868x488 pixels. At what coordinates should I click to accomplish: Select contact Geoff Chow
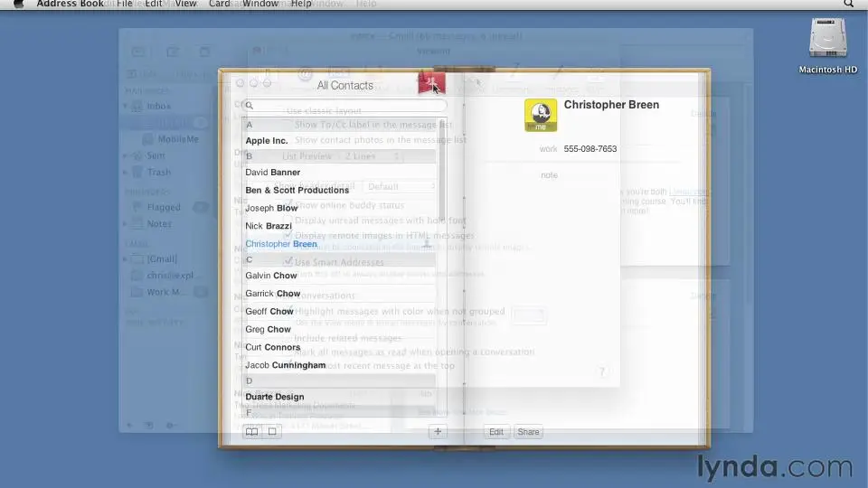(269, 311)
